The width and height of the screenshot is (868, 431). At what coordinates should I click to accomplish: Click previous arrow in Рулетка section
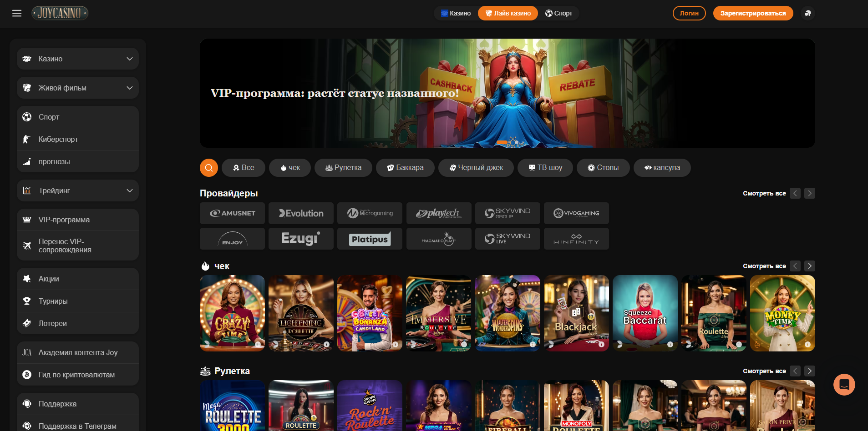795,371
